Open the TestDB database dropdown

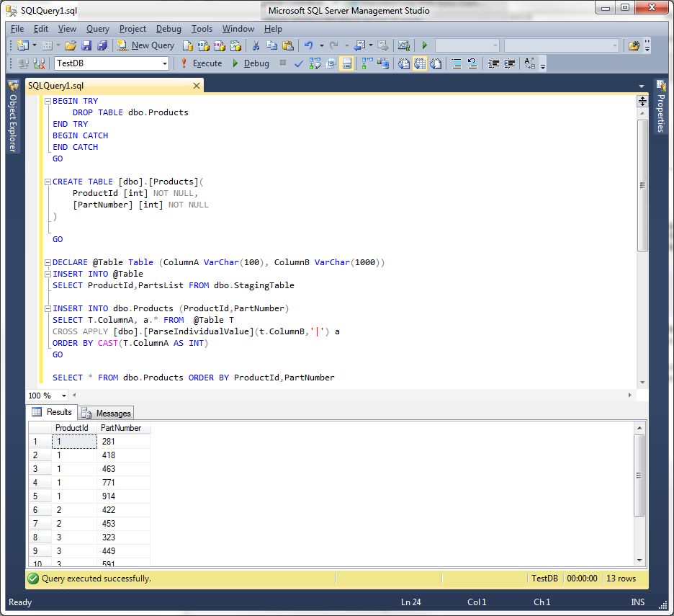(165, 63)
